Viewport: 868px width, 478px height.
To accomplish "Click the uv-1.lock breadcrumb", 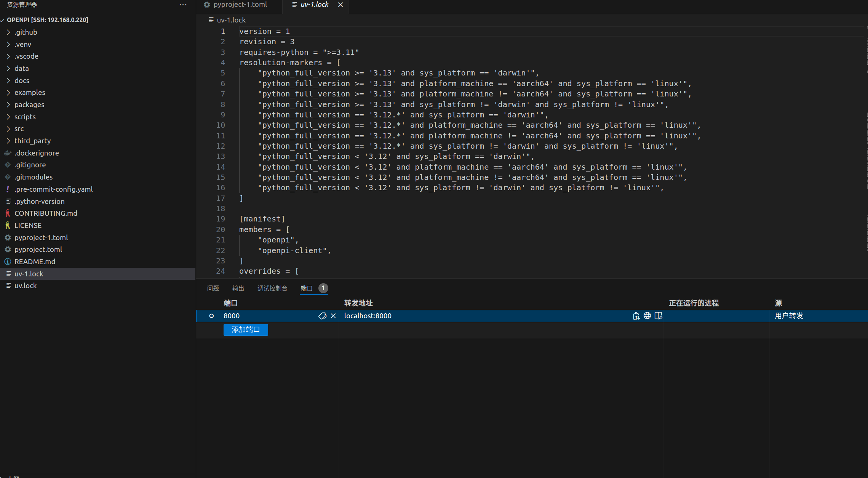I will click(231, 20).
